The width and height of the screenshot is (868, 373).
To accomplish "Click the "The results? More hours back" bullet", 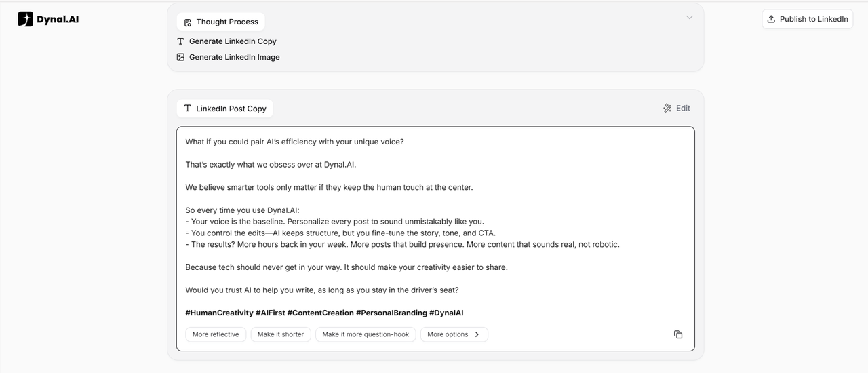I will pos(403,244).
